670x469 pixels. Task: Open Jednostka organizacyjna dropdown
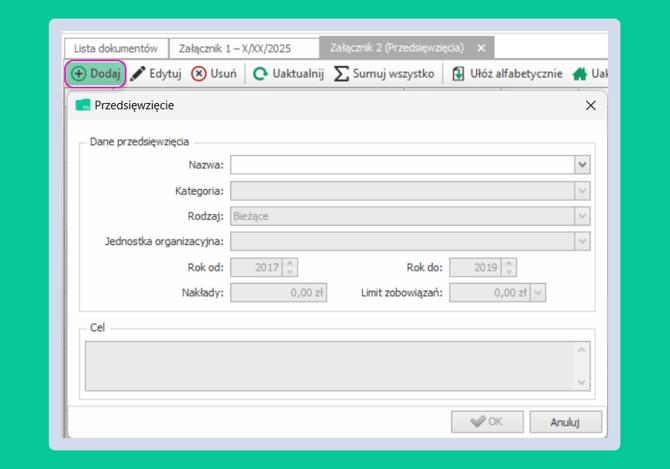click(x=582, y=241)
